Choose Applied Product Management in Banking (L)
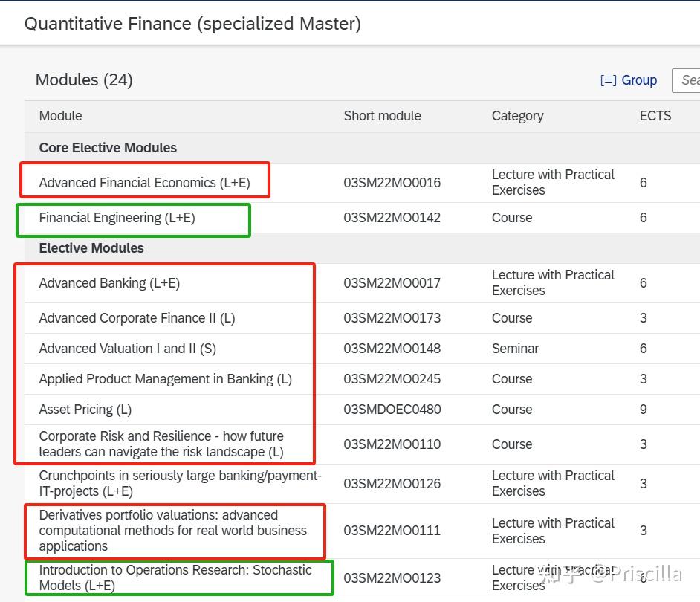Screen dimensions: 700x602 click(x=165, y=379)
